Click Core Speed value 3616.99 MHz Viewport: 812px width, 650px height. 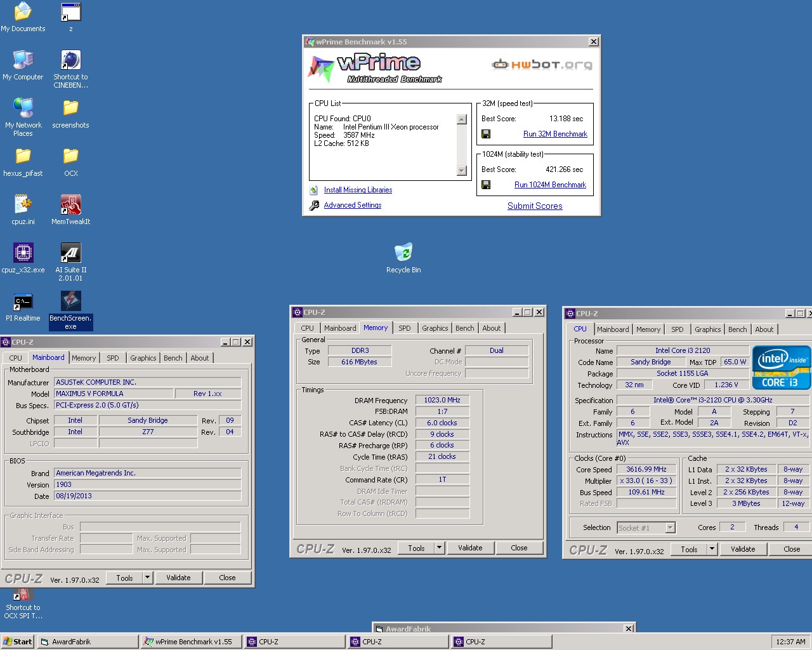pos(646,469)
